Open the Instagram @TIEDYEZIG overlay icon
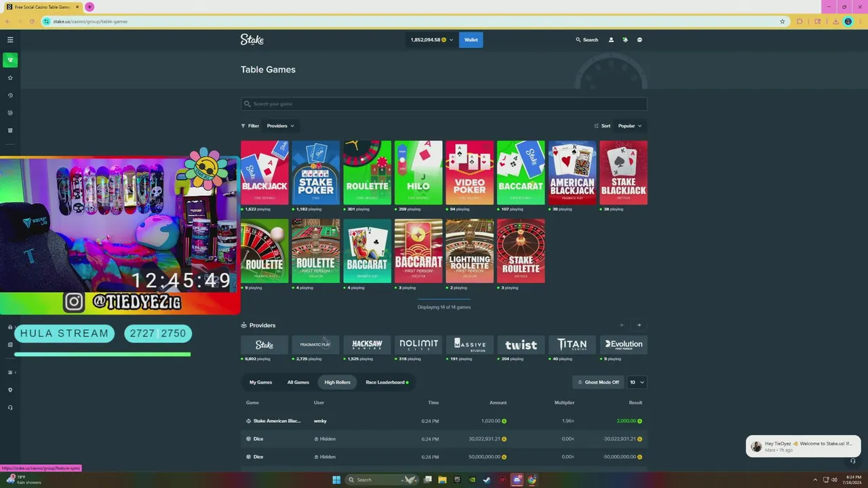The image size is (868, 488). (x=74, y=302)
